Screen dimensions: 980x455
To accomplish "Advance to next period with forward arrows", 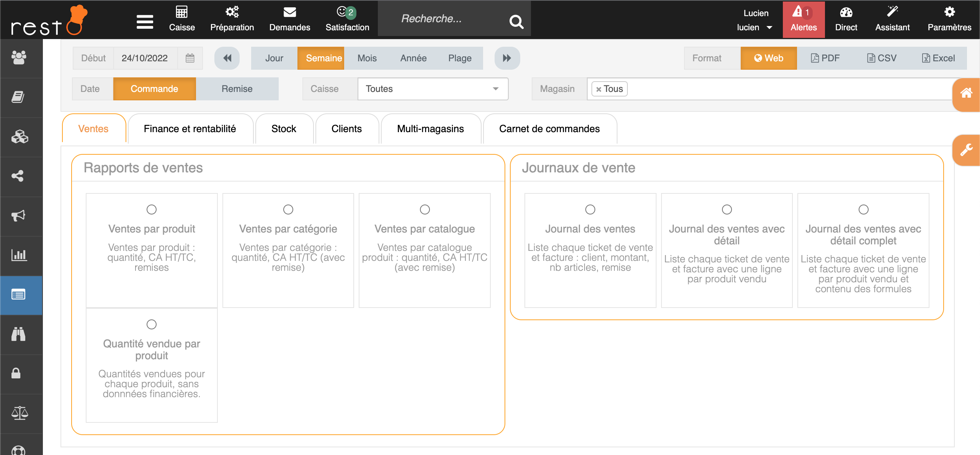I will coord(507,58).
